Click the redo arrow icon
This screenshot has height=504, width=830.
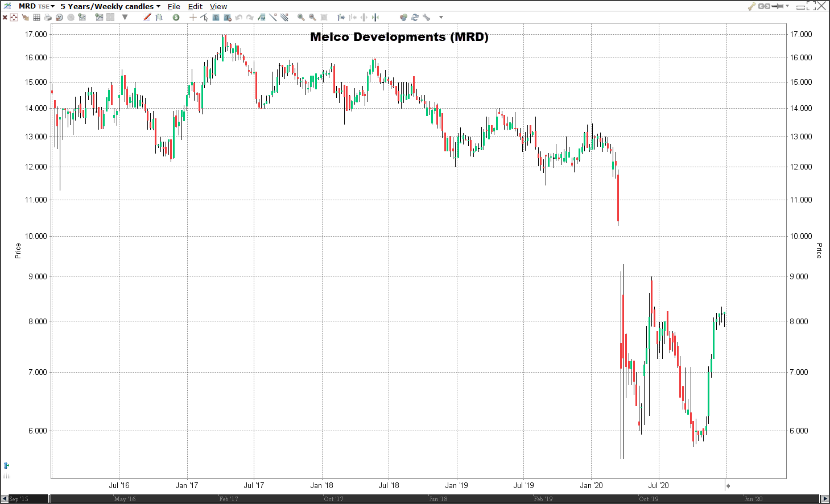[x=250, y=17]
